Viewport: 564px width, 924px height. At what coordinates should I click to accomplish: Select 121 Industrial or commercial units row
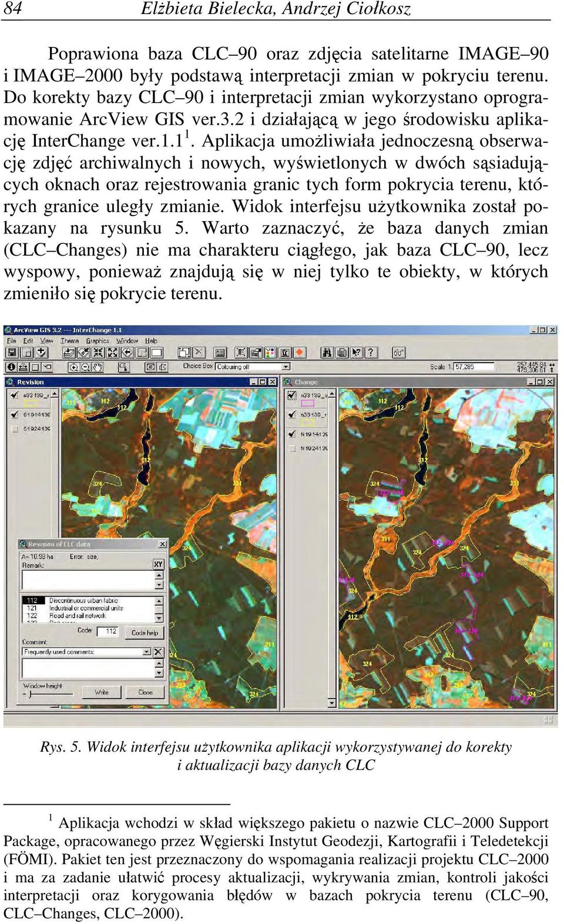tap(88, 608)
